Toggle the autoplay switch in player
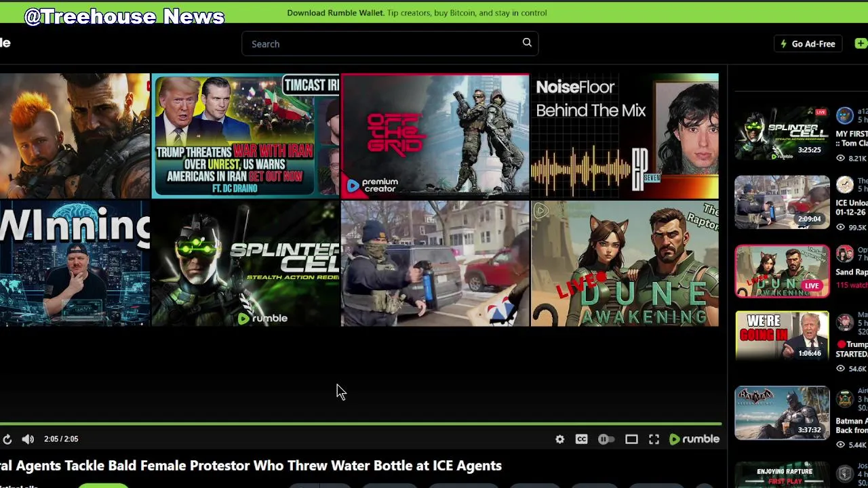868x488 pixels. click(x=606, y=439)
